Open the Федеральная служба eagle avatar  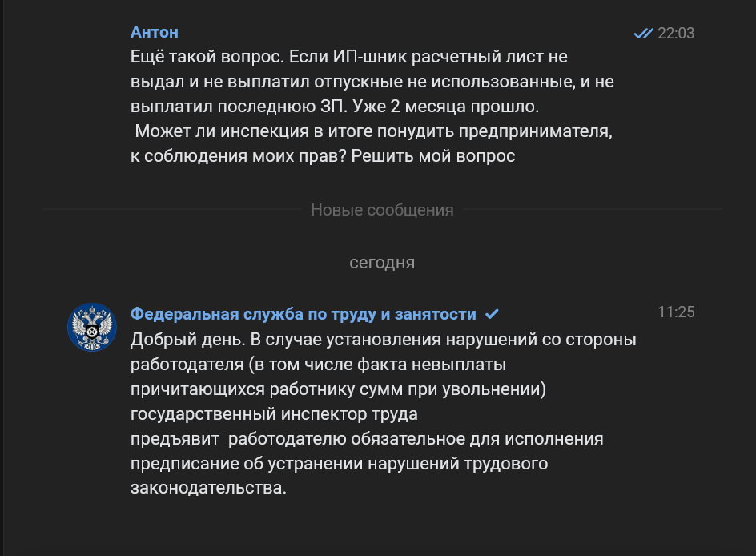click(92, 327)
